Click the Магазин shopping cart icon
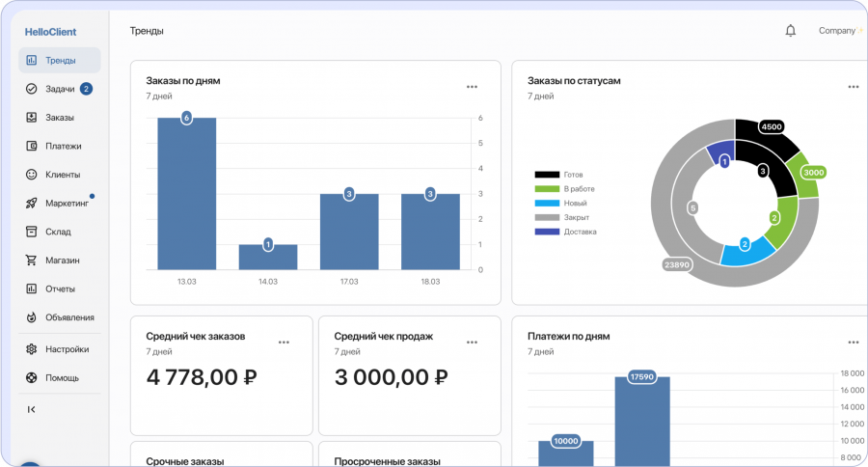 [32, 261]
